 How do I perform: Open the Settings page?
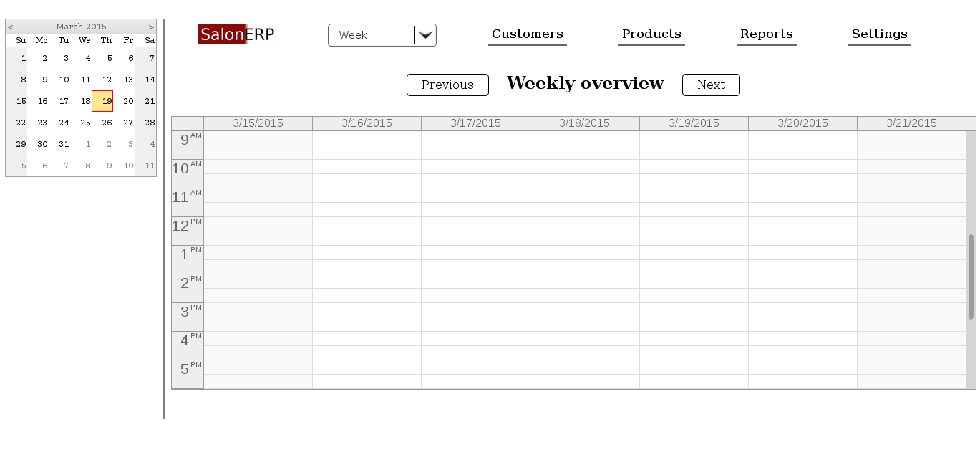point(879,34)
